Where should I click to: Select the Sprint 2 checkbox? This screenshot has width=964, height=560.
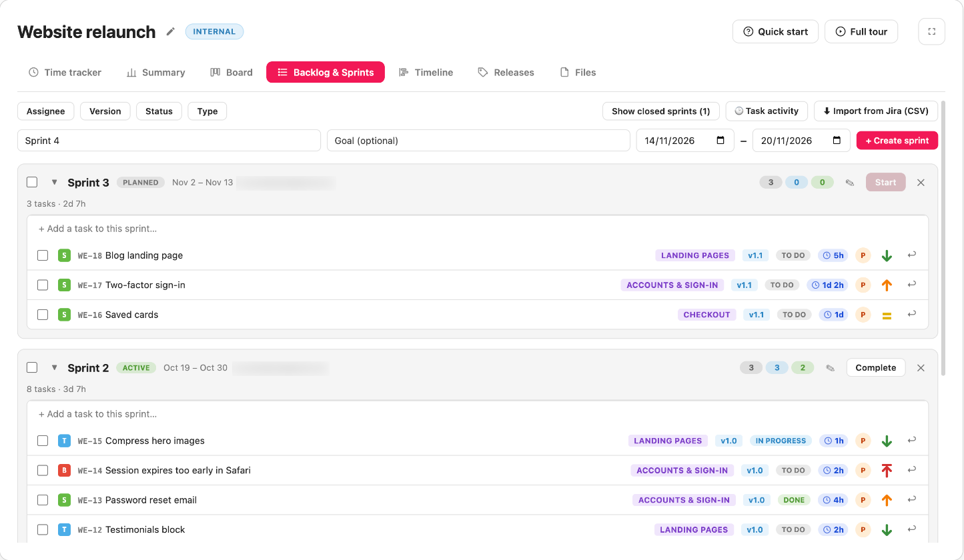pos(32,367)
